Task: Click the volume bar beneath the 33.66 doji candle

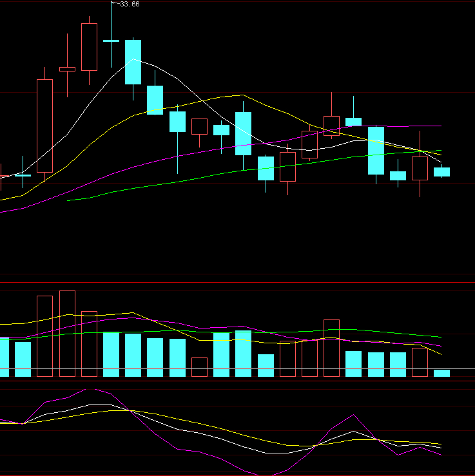Action: click(111, 354)
